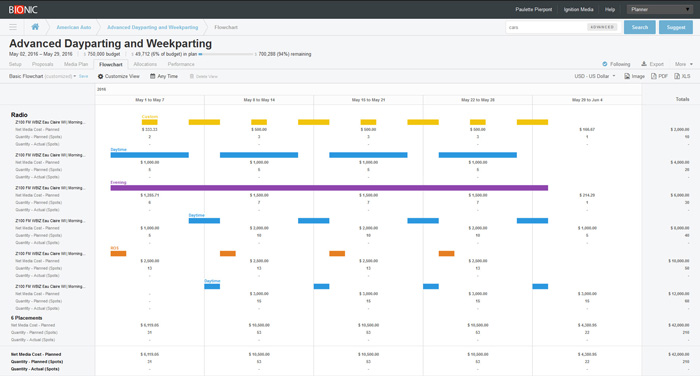Open the hamburger menu icon
The height and width of the screenshot is (376, 700).
point(13,27)
